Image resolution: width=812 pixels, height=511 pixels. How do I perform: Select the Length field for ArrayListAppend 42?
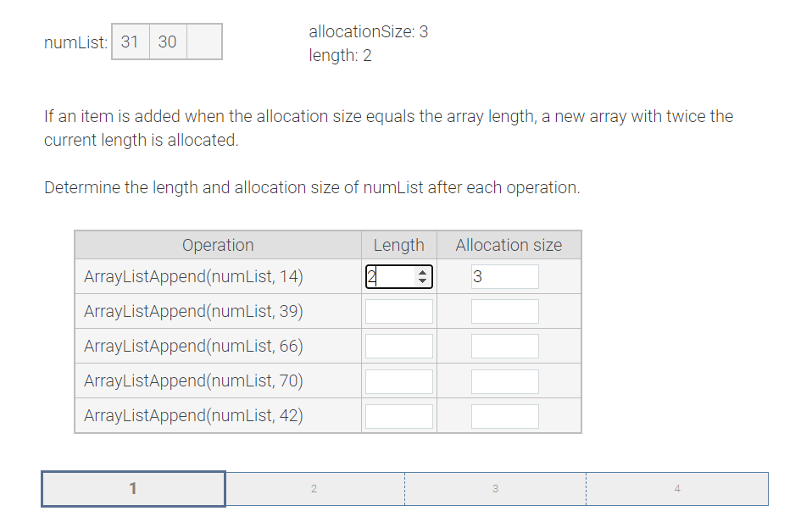pos(398,414)
